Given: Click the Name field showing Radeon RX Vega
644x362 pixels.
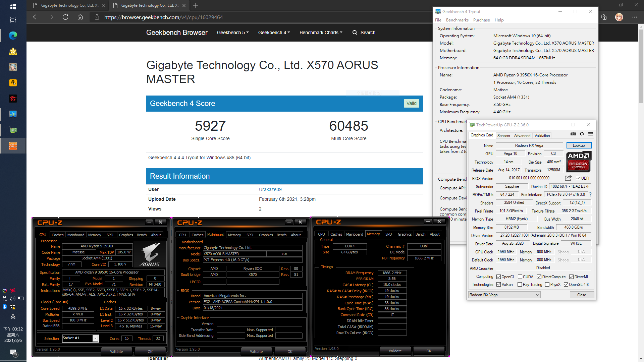Looking at the screenshot, I should pos(529,145).
